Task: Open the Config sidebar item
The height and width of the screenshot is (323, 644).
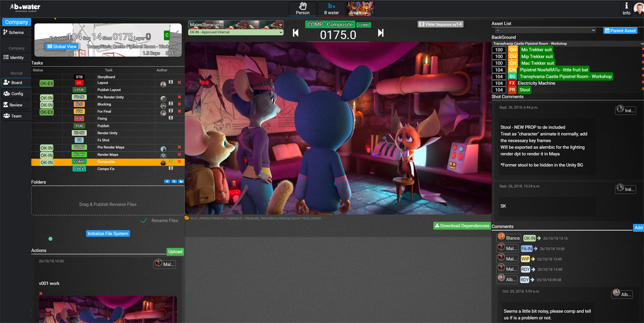Action: click(x=16, y=94)
